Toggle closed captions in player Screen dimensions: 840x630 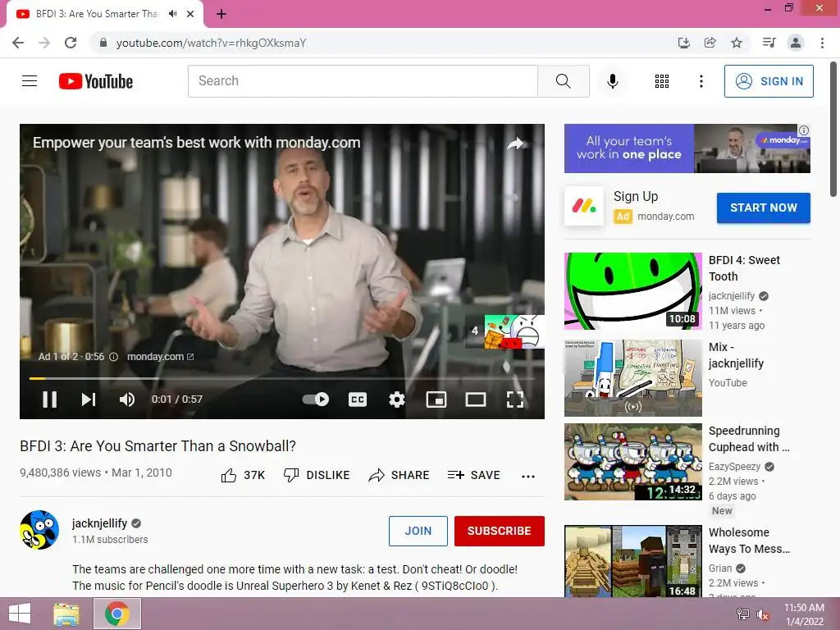coord(358,399)
